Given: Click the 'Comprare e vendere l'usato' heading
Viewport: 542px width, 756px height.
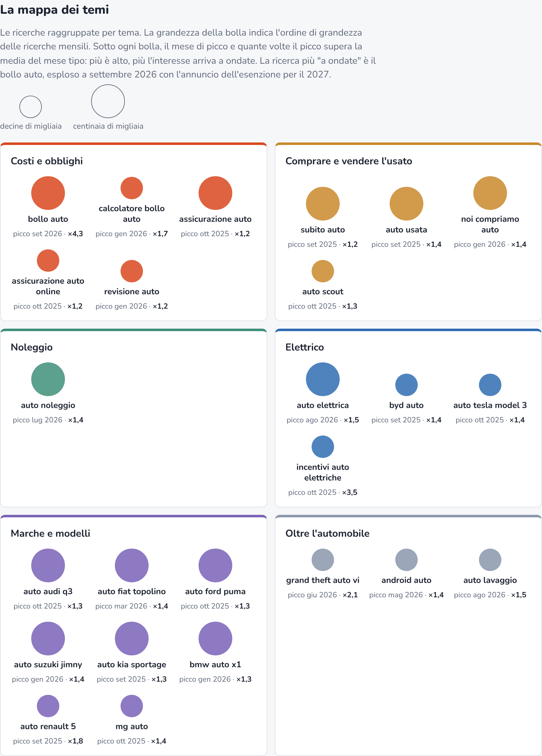Looking at the screenshot, I should pyautogui.click(x=348, y=161).
